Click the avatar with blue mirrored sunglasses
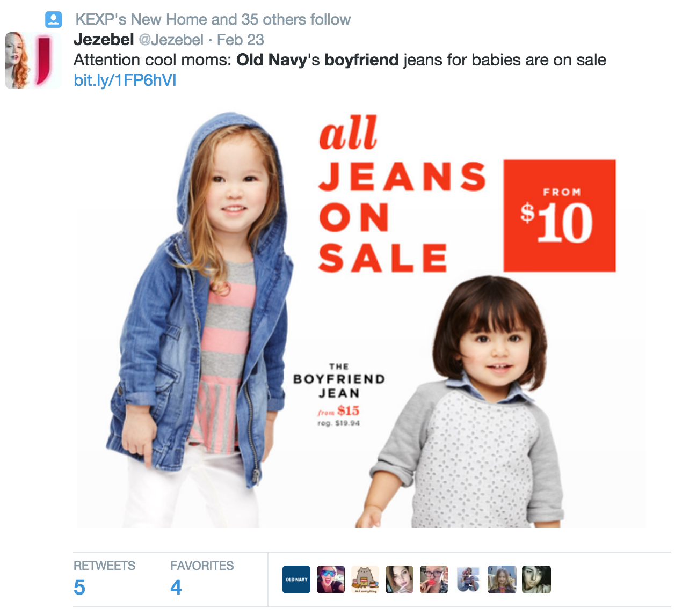682x616 pixels. click(331, 580)
